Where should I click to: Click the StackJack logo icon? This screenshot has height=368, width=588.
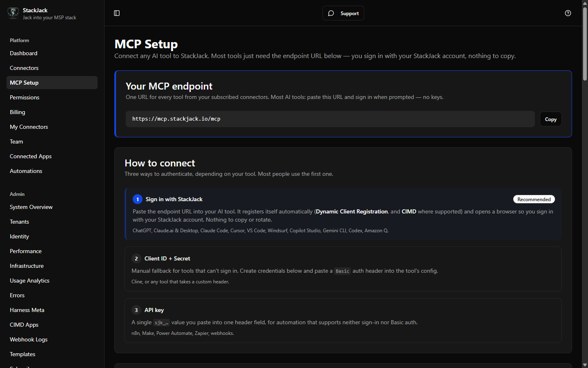click(x=13, y=13)
